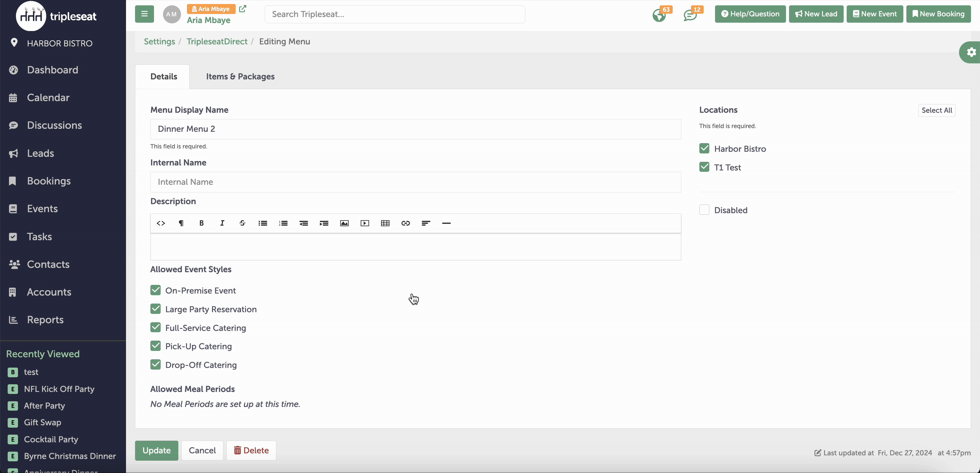Open Leads from sidebar
The image size is (980, 473).
pos(40,153)
